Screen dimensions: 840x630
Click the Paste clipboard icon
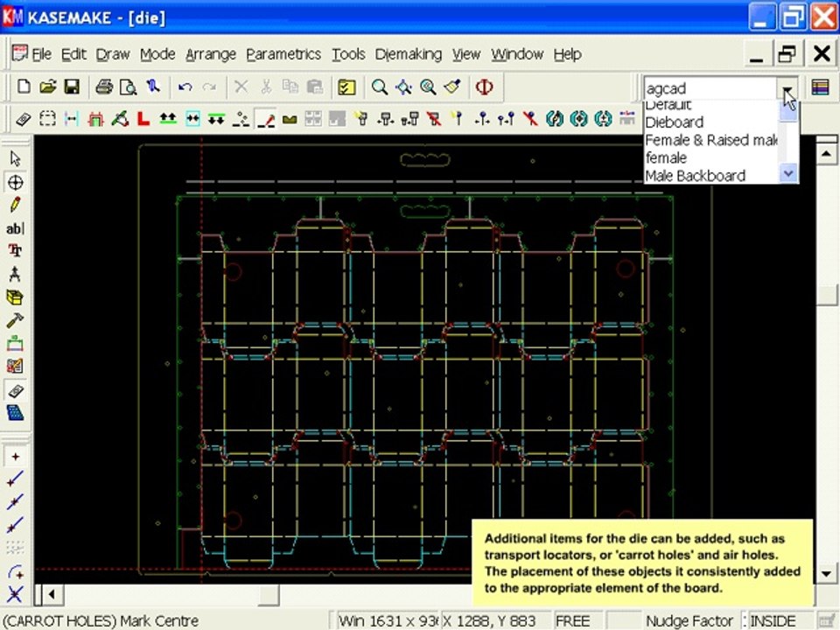click(x=314, y=87)
